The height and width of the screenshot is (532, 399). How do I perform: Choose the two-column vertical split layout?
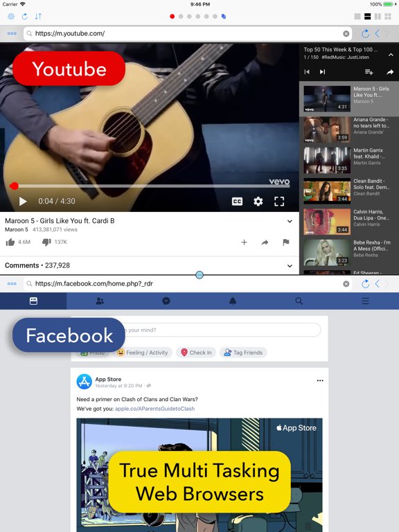pyautogui.click(x=378, y=17)
